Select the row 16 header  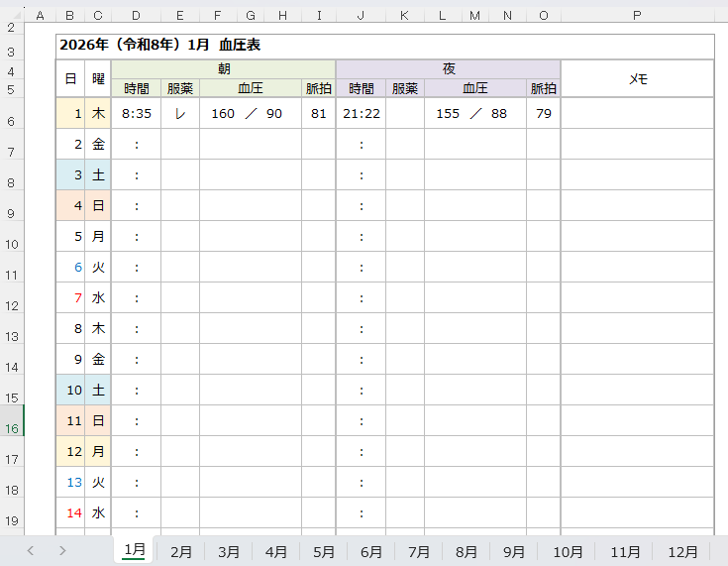[x=12, y=428]
